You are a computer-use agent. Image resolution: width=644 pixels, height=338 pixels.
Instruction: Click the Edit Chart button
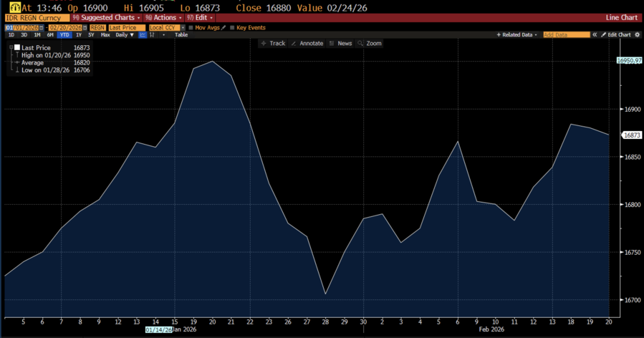[615, 34]
